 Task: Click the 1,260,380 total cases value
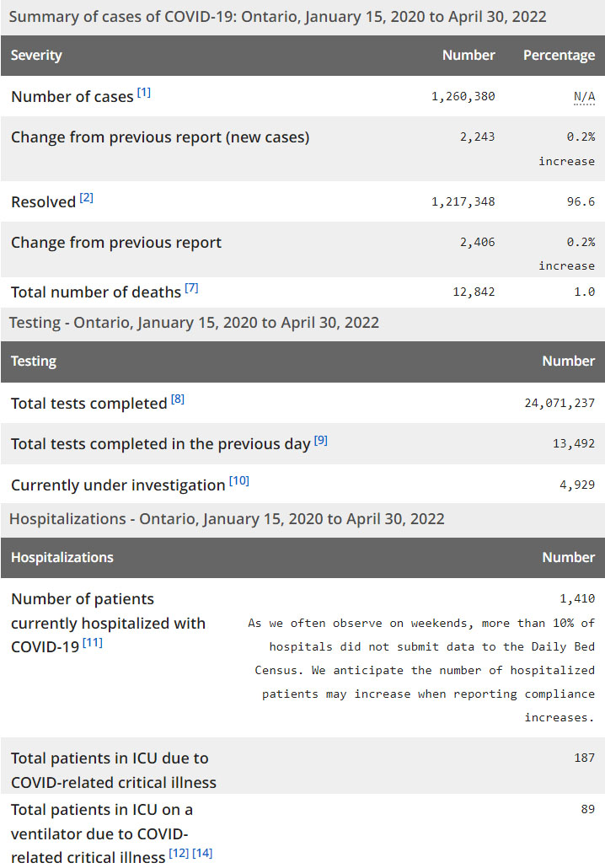coord(463,96)
